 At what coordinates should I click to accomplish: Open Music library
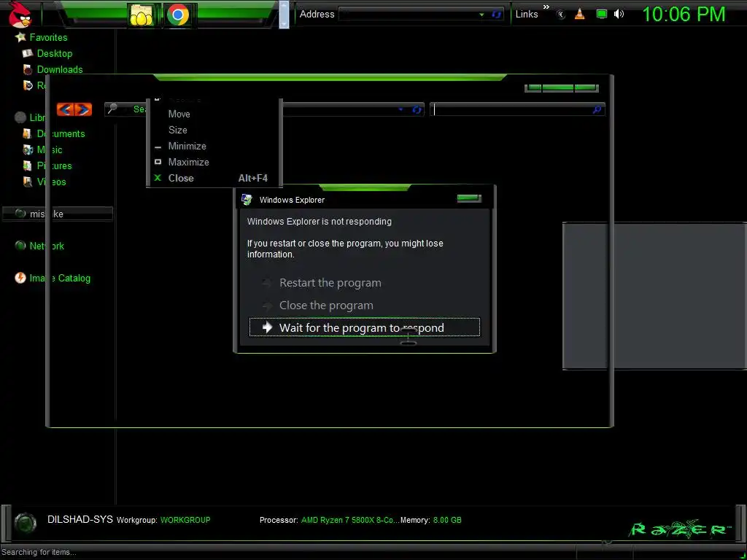click(x=50, y=150)
